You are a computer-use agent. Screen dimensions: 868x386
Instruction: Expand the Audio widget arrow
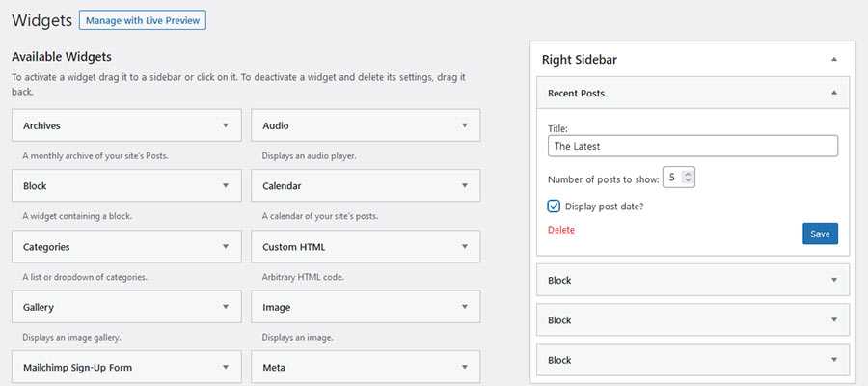point(464,125)
